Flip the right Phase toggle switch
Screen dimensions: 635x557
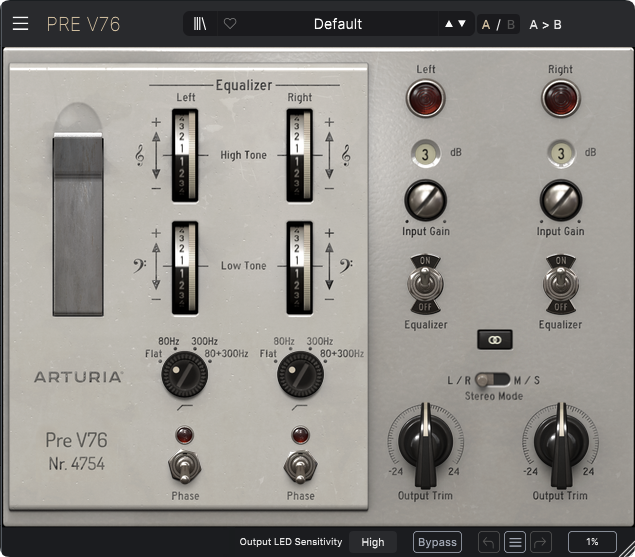300,467
